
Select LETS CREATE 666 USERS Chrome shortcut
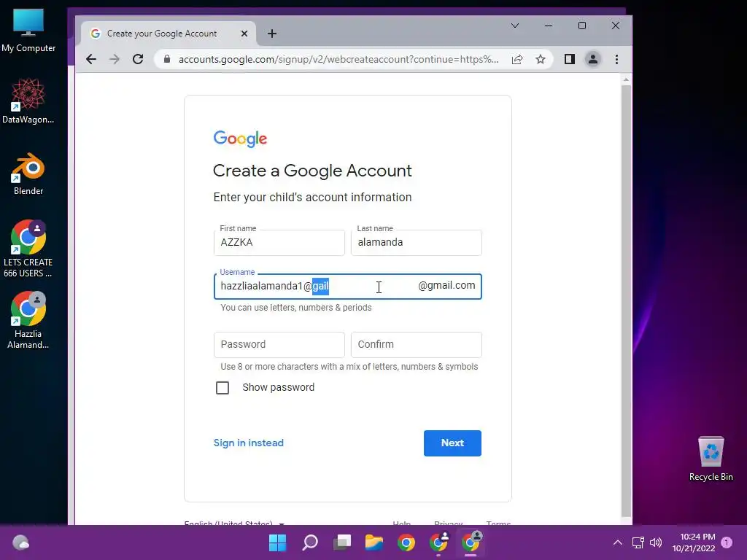coord(28,248)
